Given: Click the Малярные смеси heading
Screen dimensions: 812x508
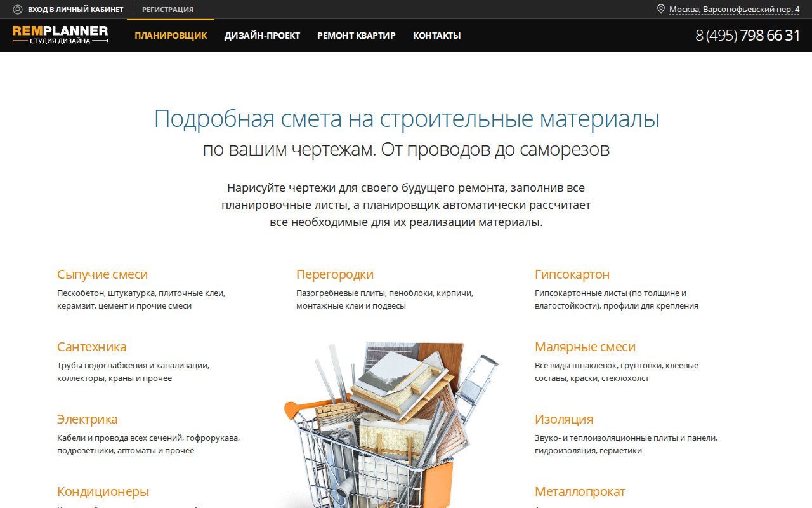Looking at the screenshot, I should 585,347.
